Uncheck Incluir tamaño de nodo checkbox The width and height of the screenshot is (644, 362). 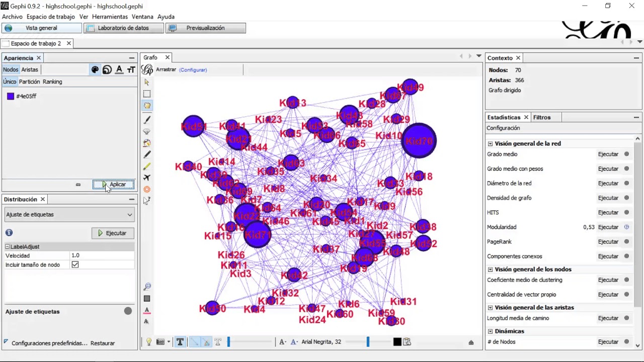(75, 264)
